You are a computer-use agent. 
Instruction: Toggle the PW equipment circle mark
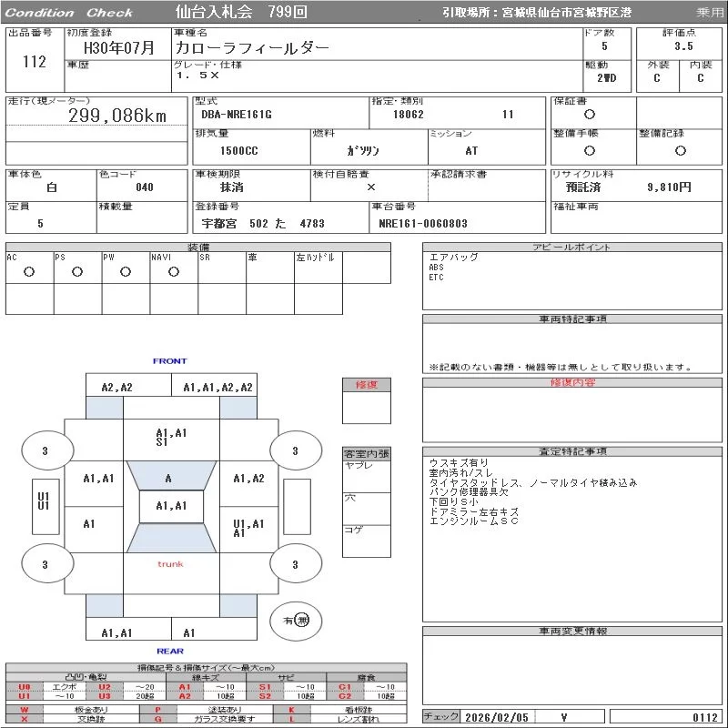(x=126, y=272)
